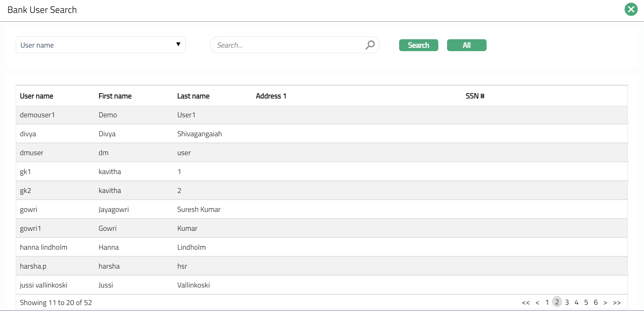Close the Bank User Search dialog
Image resolution: width=644 pixels, height=311 pixels.
(x=631, y=9)
